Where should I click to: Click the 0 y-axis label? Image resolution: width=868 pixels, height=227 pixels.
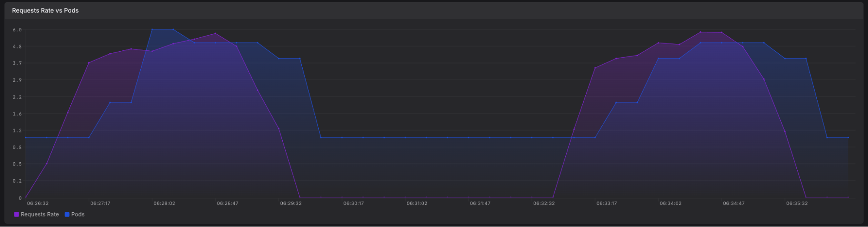click(x=20, y=198)
